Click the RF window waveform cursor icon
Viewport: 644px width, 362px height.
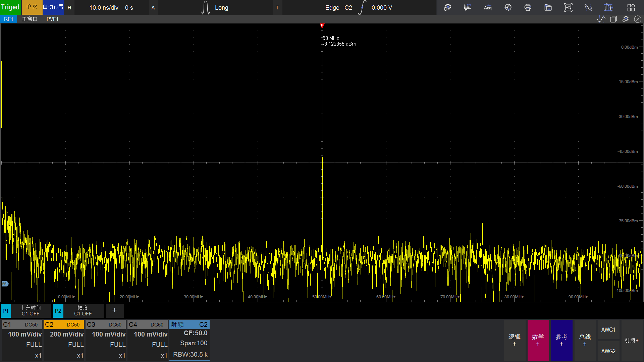click(601, 19)
